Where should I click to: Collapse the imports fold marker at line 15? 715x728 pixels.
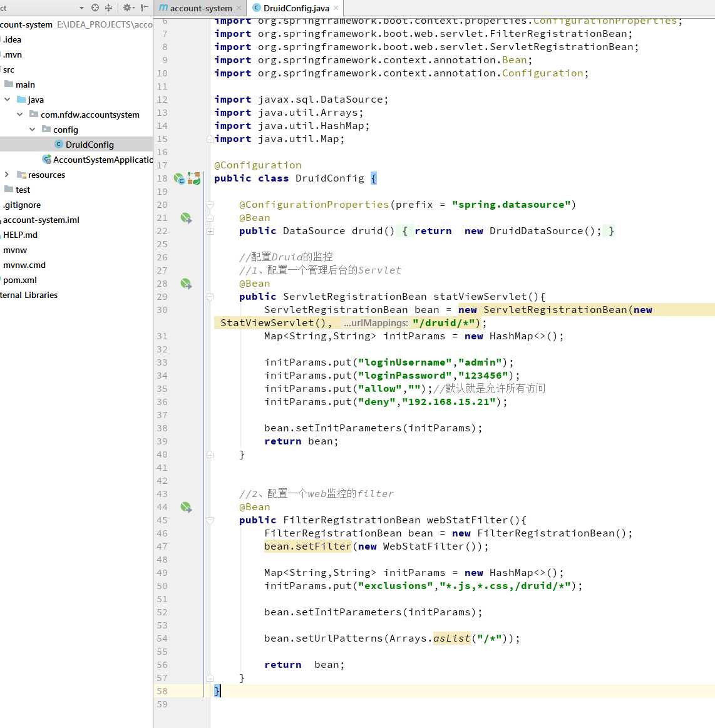210,139
